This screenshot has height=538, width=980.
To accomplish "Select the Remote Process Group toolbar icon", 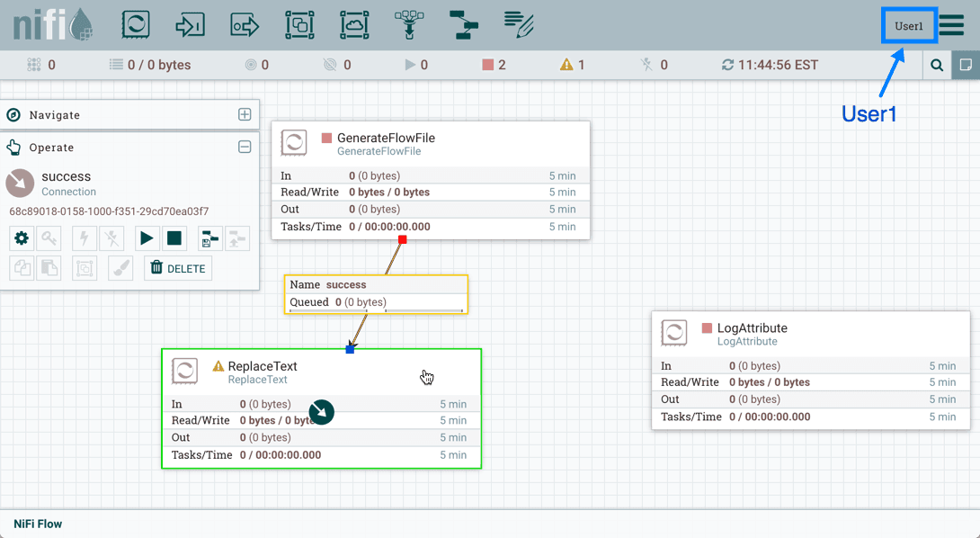I will click(354, 24).
